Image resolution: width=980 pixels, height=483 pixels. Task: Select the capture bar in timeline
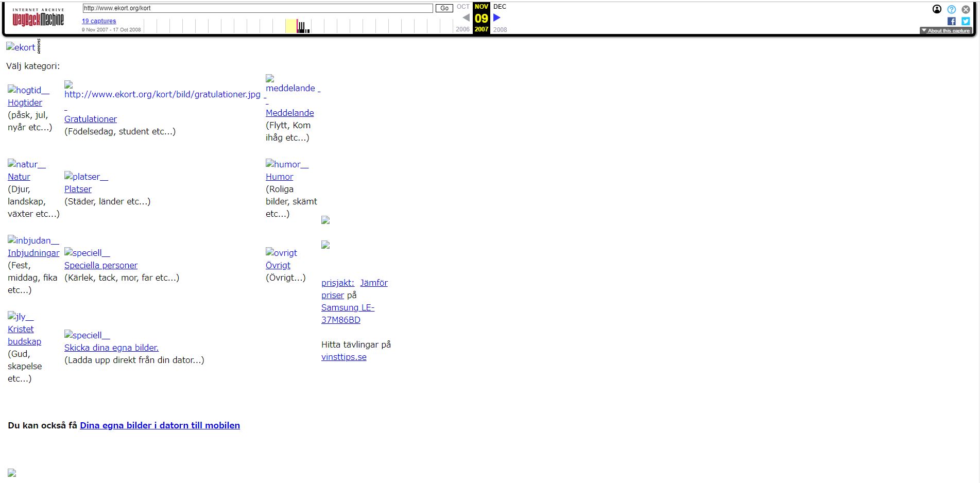[x=298, y=26]
